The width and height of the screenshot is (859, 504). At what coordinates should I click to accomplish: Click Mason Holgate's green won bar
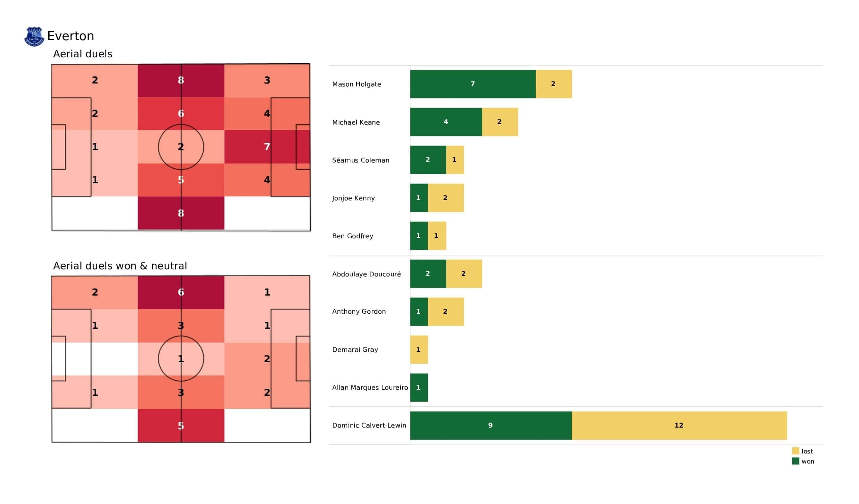click(473, 84)
